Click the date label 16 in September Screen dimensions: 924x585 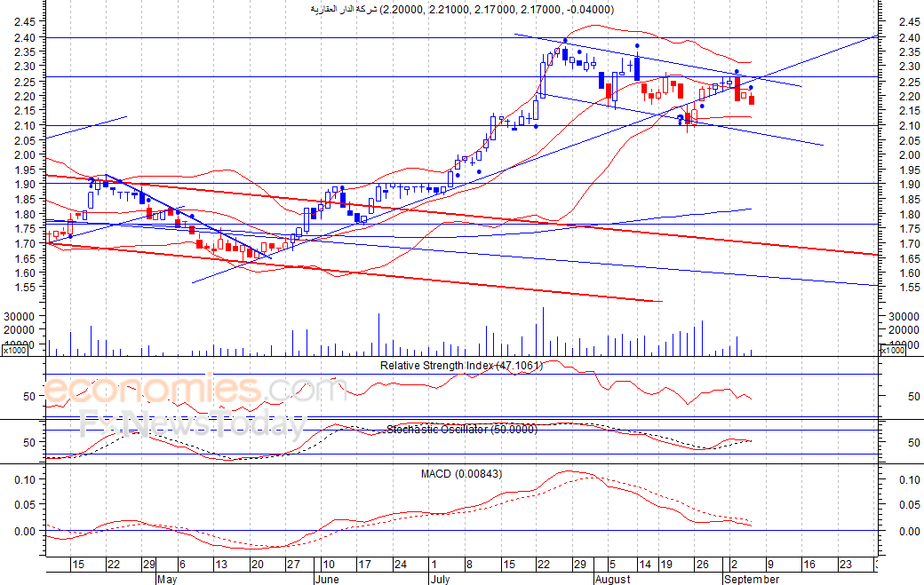pos(809,565)
